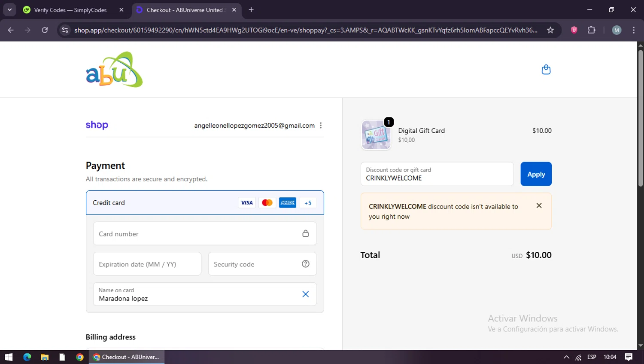Click the abu store logo
644x364 pixels.
114,70
